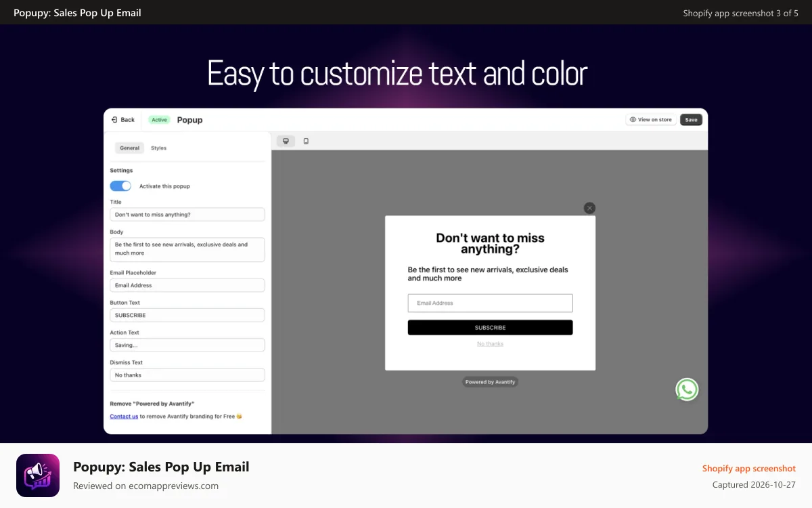
Task: Click the preview Email Address input
Action: click(490, 303)
